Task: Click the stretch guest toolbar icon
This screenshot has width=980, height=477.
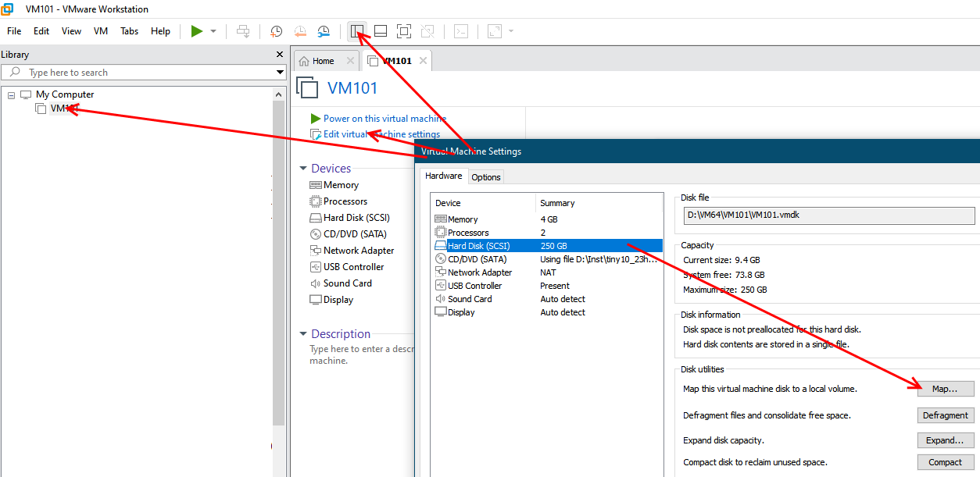Action: coord(494,31)
